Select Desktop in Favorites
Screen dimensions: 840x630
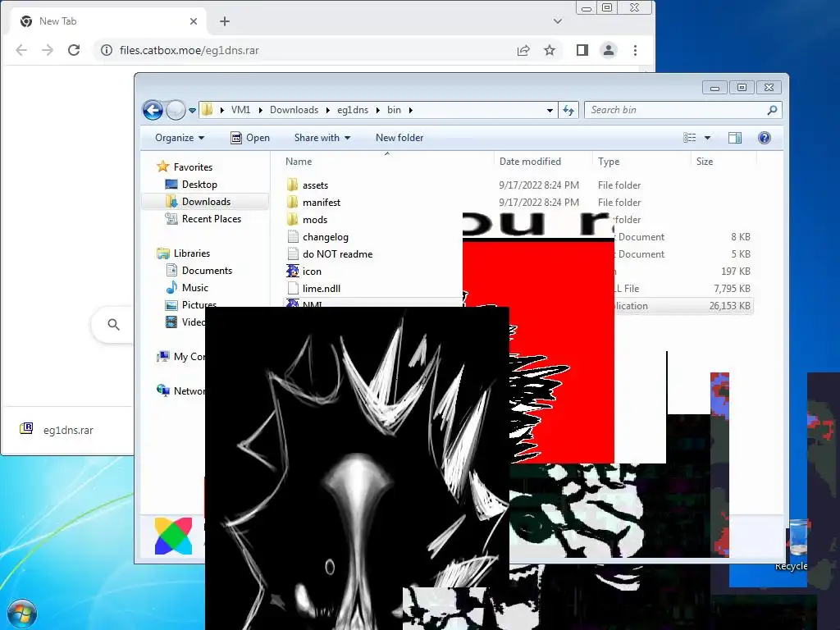point(191,185)
